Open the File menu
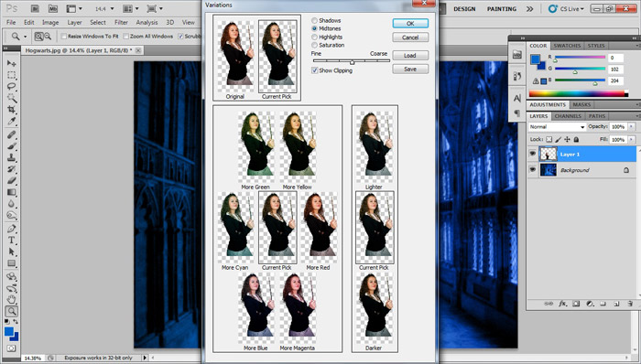641x364 pixels. coord(11,23)
